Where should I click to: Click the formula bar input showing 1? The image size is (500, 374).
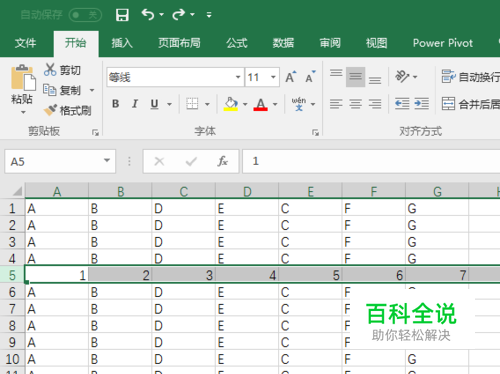[371, 162]
